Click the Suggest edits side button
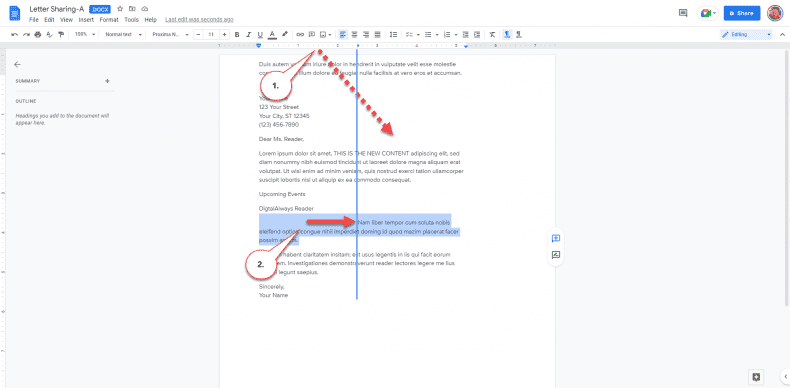This screenshot has width=790, height=388. [x=556, y=255]
